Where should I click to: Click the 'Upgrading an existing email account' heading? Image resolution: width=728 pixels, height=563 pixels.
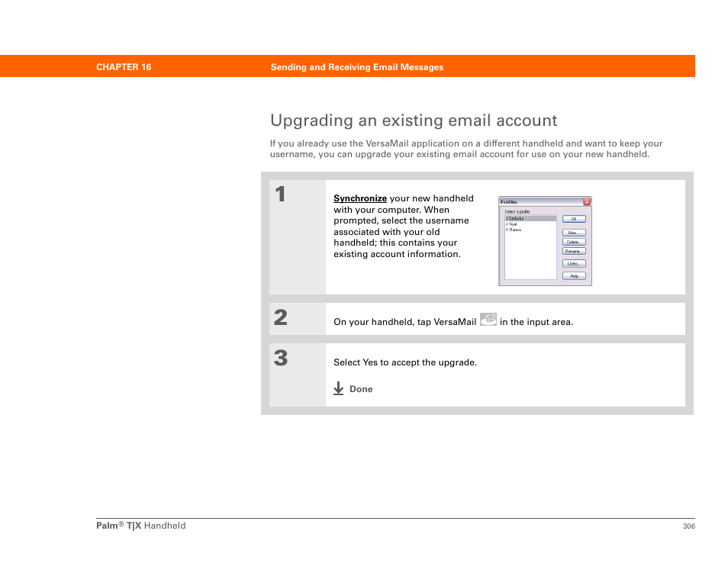click(413, 121)
